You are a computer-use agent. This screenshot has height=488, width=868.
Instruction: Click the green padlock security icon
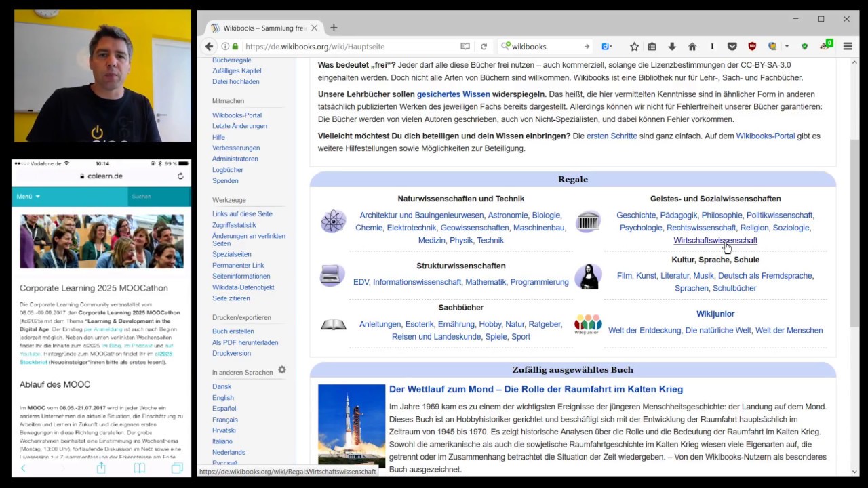tap(236, 47)
